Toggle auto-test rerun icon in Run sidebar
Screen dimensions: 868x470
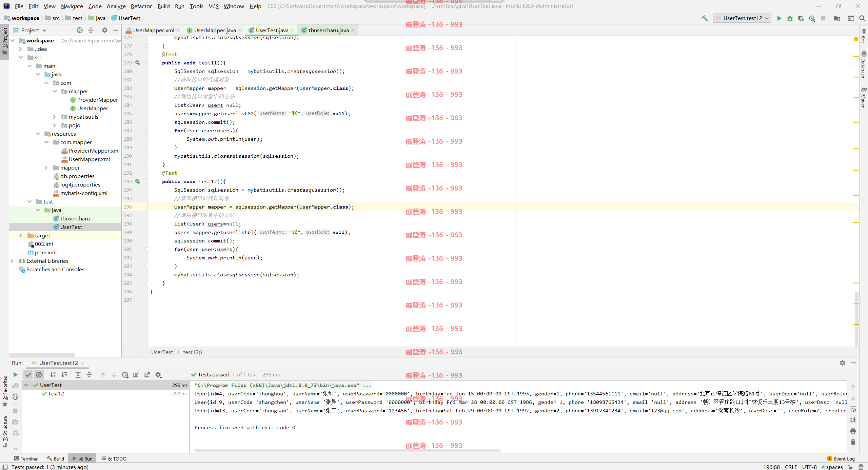click(15, 397)
